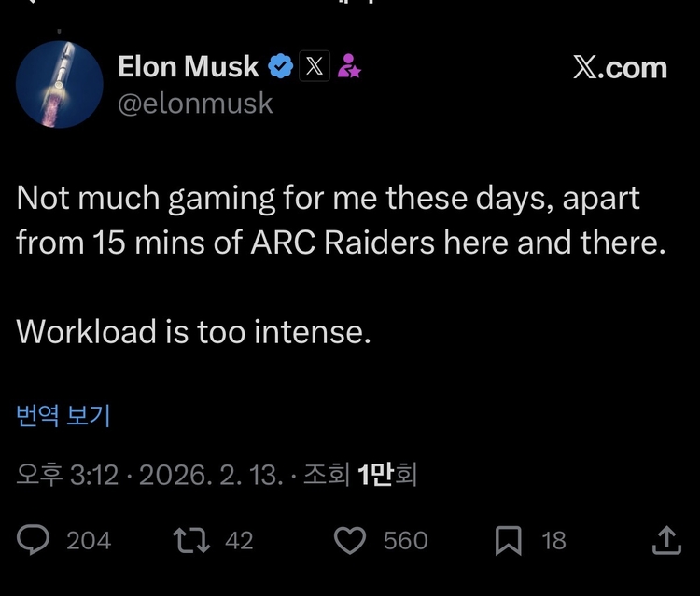Screen dimensions: 700x596
Task: Tap the repost arrows icon
Action: (191, 540)
